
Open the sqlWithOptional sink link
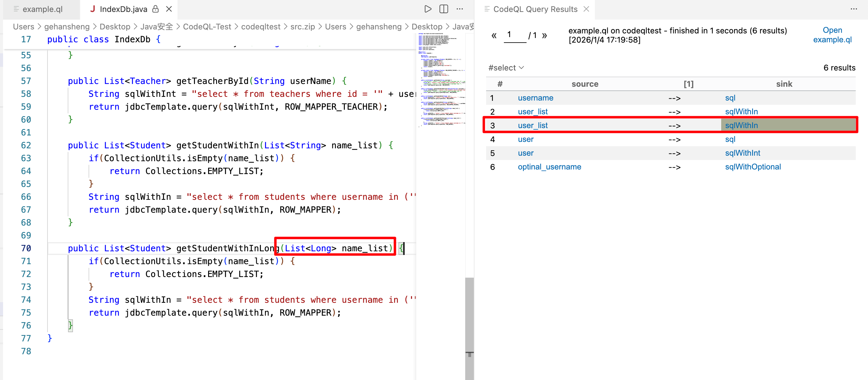753,167
